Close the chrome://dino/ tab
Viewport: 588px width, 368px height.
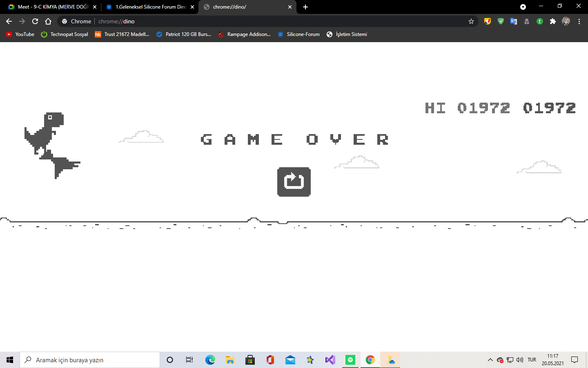pyautogui.click(x=290, y=7)
